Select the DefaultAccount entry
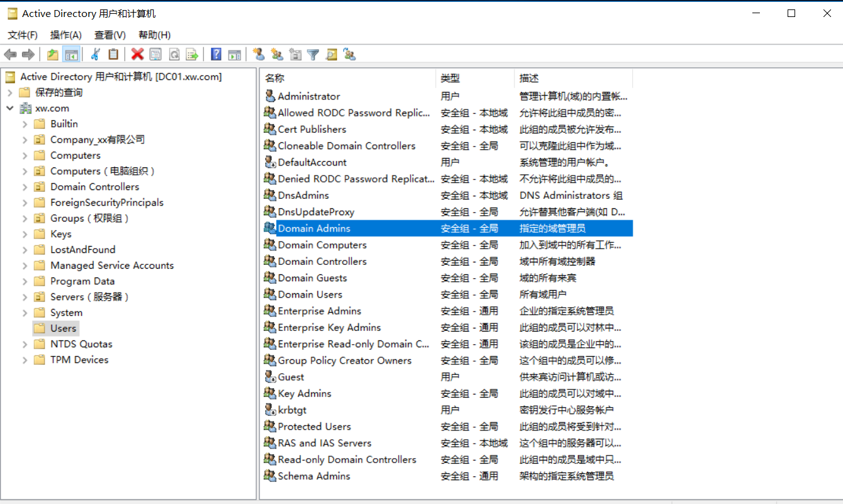 pos(312,162)
